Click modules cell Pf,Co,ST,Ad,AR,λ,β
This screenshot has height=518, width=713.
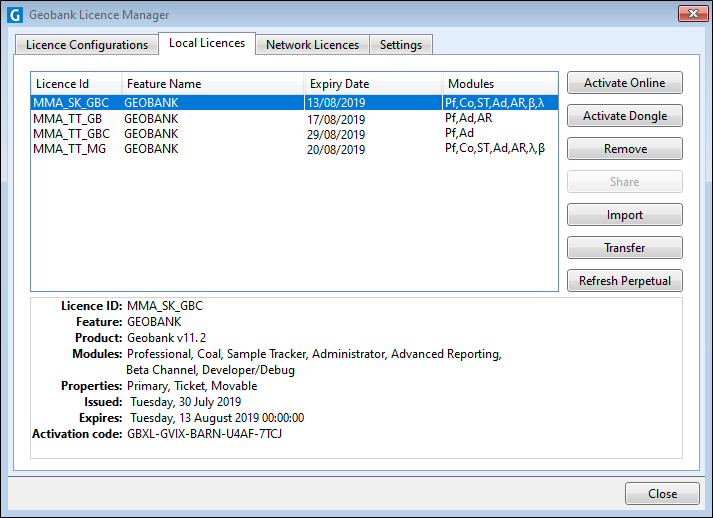click(495, 148)
